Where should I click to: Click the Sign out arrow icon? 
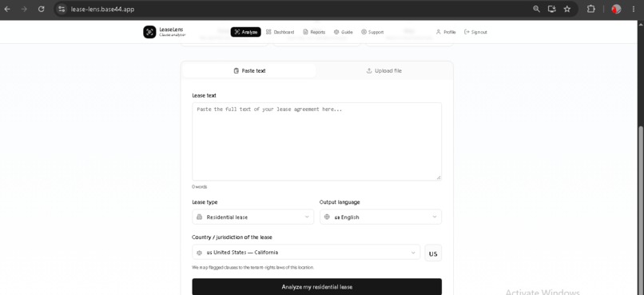point(466,32)
